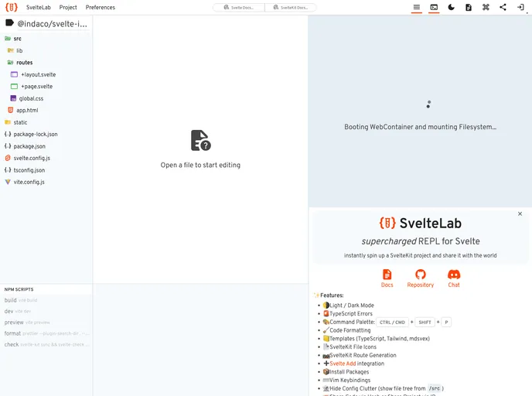Open the Preferences menu
532x396 pixels.
(100, 8)
